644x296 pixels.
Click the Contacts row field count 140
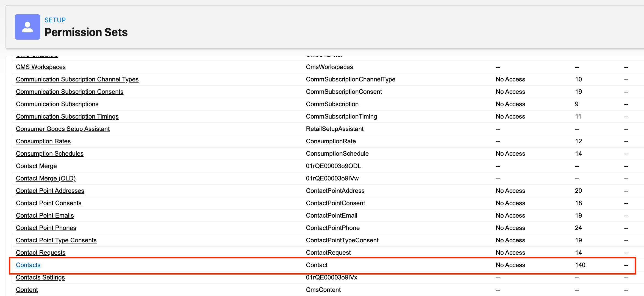coord(580,265)
